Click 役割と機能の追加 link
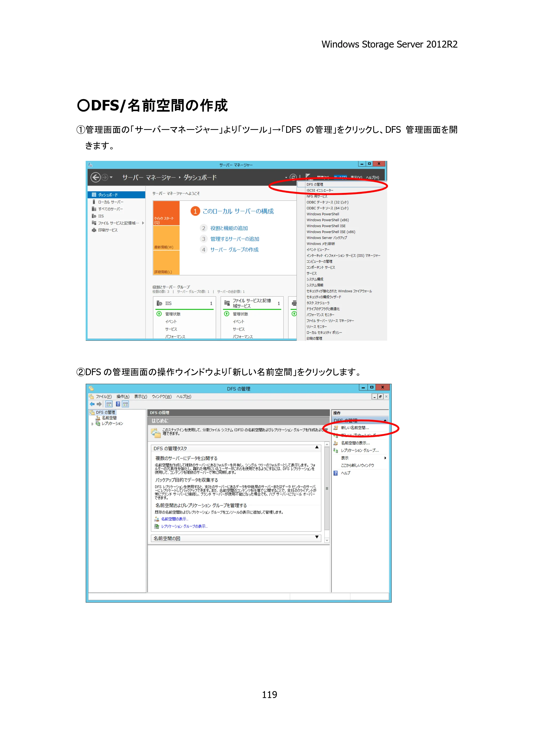 click(229, 228)
